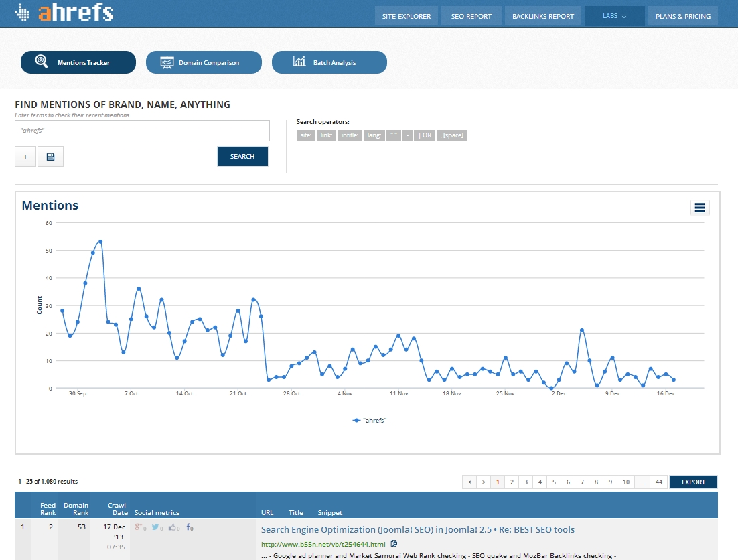This screenshot has width=738, height=560.
Task: Sort by Feed Rank column header
Action: (48, 509)
